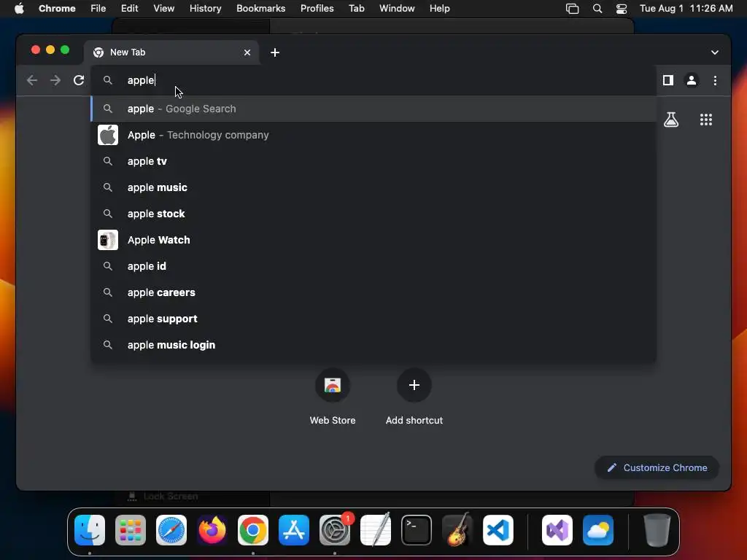Click the Add shortcut button
Image resolution: width=747 pixels, height=560 pixels.
[414, 397]
